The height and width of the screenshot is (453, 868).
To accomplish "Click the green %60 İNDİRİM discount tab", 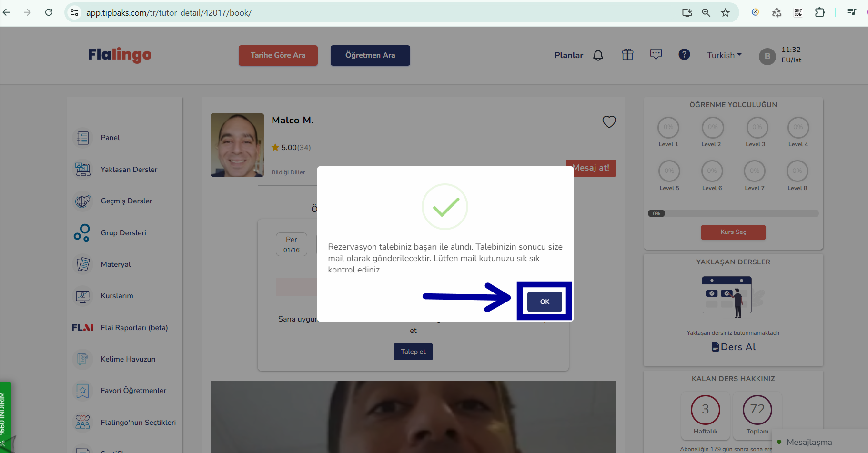I will pos(6,417).
